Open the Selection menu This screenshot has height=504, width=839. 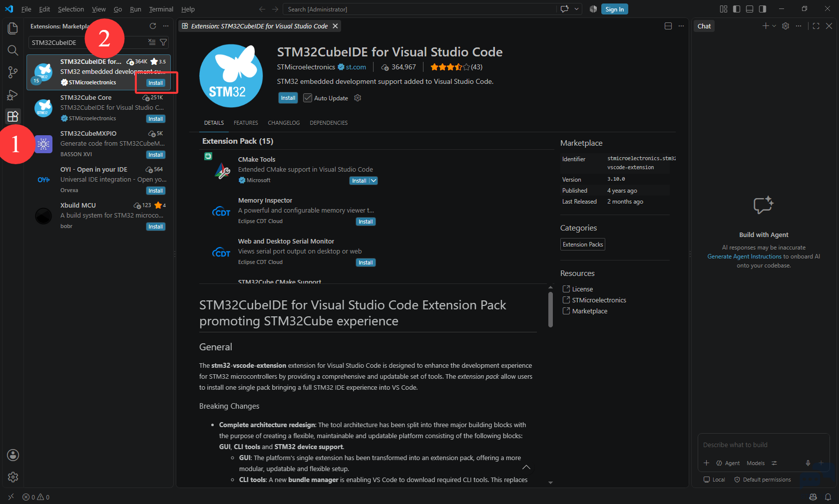pyautogui.click(x=71, y=9)
